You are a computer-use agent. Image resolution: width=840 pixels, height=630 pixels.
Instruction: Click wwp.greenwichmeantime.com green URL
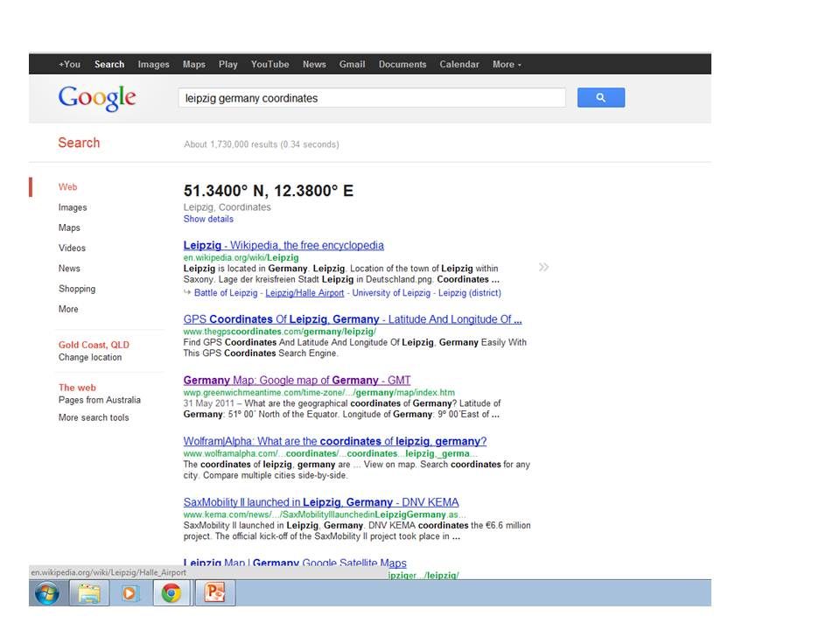(x=318, y=393)
